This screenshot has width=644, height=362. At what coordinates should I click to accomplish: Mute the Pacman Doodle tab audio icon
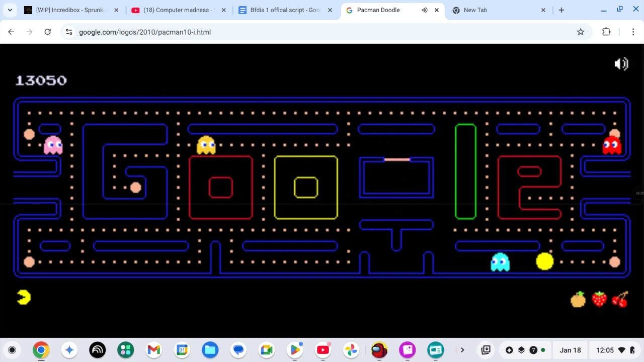tap(424, 10)
